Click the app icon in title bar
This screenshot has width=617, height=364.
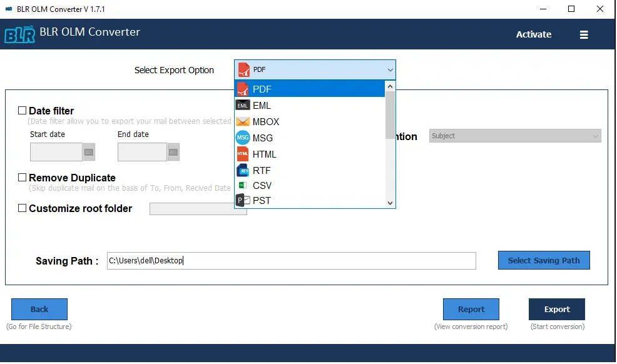coord(9,9)
